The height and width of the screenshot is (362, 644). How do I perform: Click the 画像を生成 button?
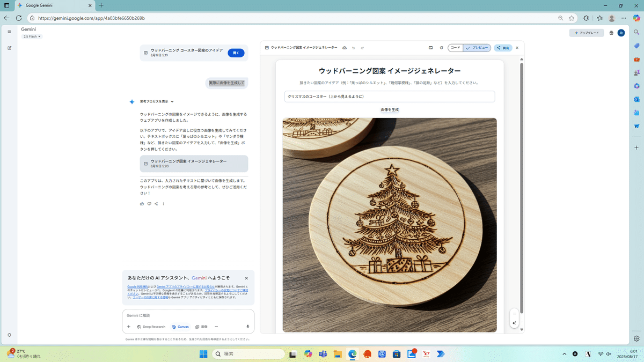point(390,109)
